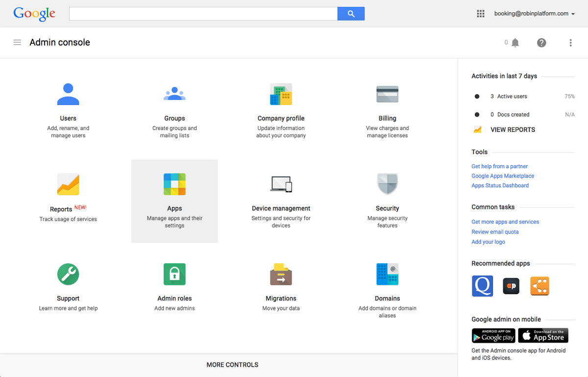This screenshot has width=588, height=377.
Task: Open the Groups icon
Action: click(174, 94)
